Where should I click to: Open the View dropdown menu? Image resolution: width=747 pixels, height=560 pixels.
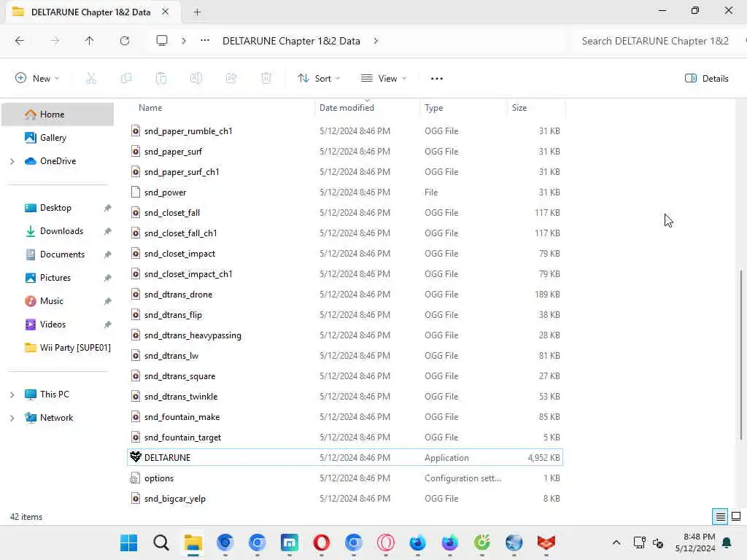tap(384, 79)
